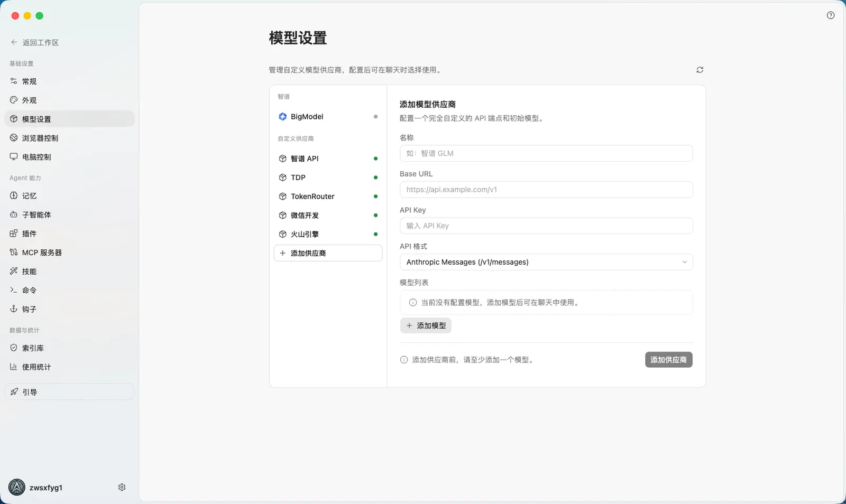Open 电脑控制 settings
Image resolution: width=846 pixels, height=504 pixels.
pos(69,157)
